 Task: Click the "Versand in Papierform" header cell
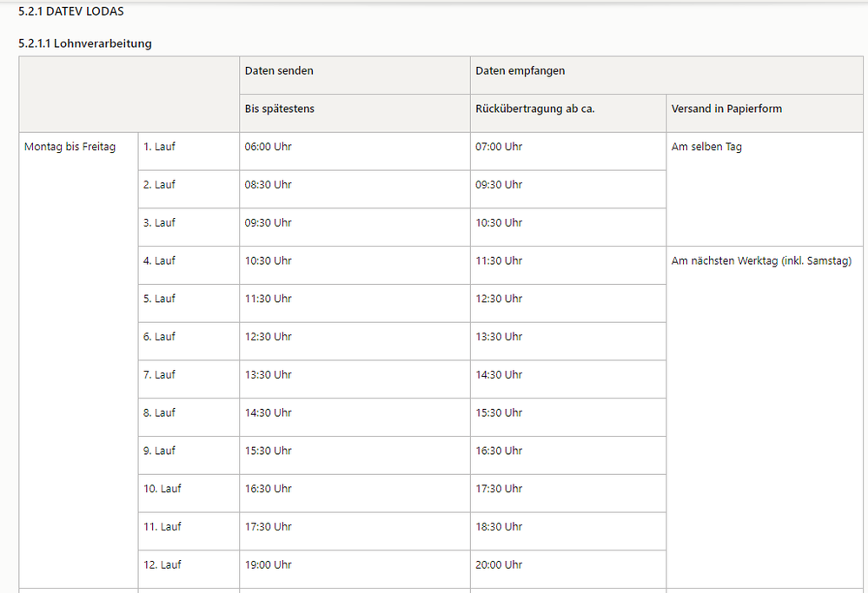click(726, 109)
